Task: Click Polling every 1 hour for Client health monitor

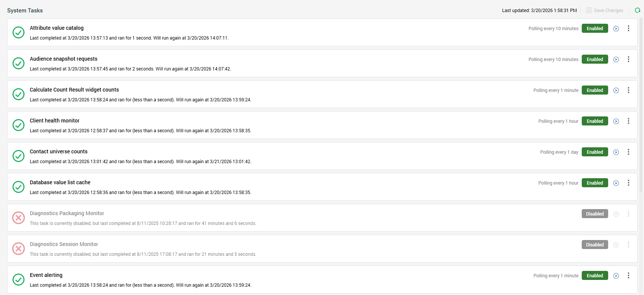Action: (x=558, y=121)
